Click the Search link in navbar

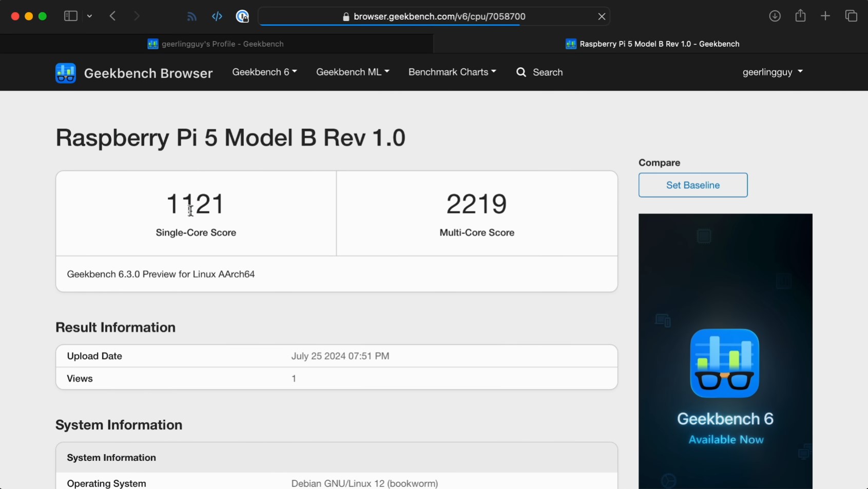(539, 72)
